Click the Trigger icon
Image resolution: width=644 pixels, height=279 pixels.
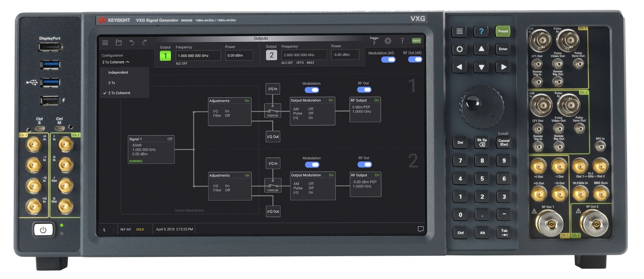coord(374,41)
